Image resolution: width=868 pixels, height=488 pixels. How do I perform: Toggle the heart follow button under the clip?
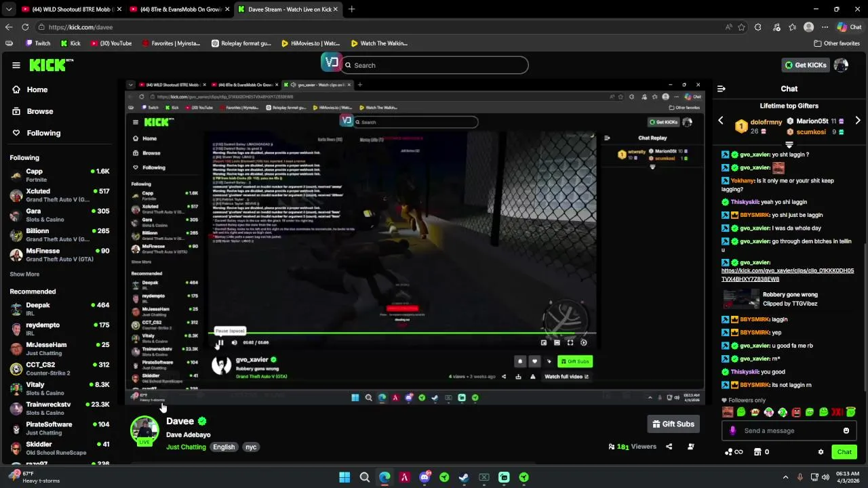534,361
